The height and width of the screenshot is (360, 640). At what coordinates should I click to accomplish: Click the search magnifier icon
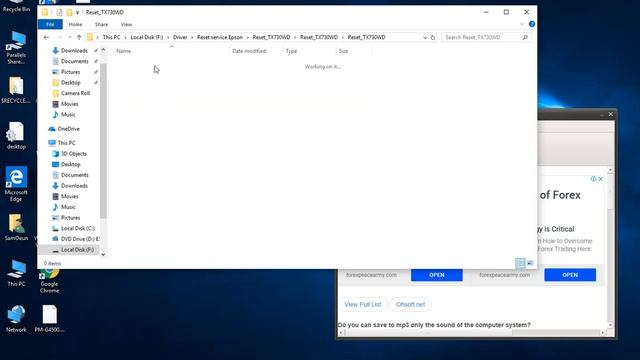[x=525, y=37]
